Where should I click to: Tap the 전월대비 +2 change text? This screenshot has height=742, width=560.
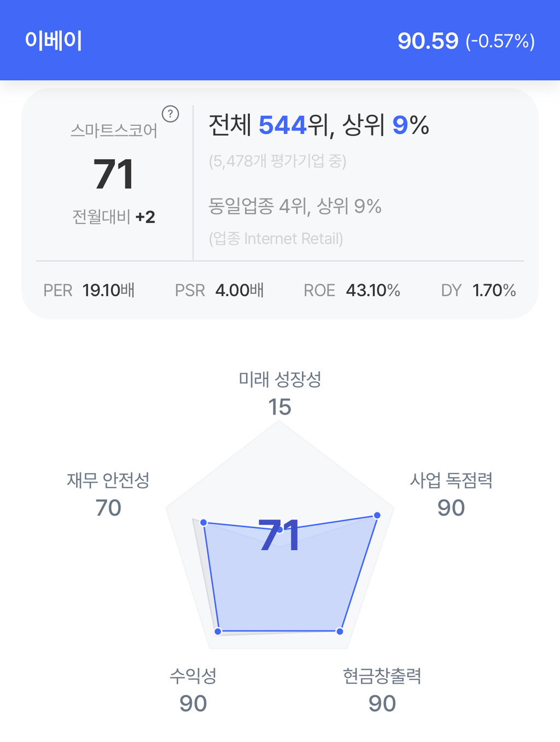(x=114, y=217)
